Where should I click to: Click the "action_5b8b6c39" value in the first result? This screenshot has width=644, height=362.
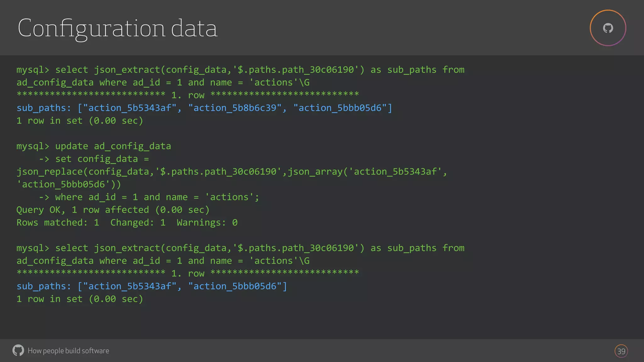pos(235,108)
